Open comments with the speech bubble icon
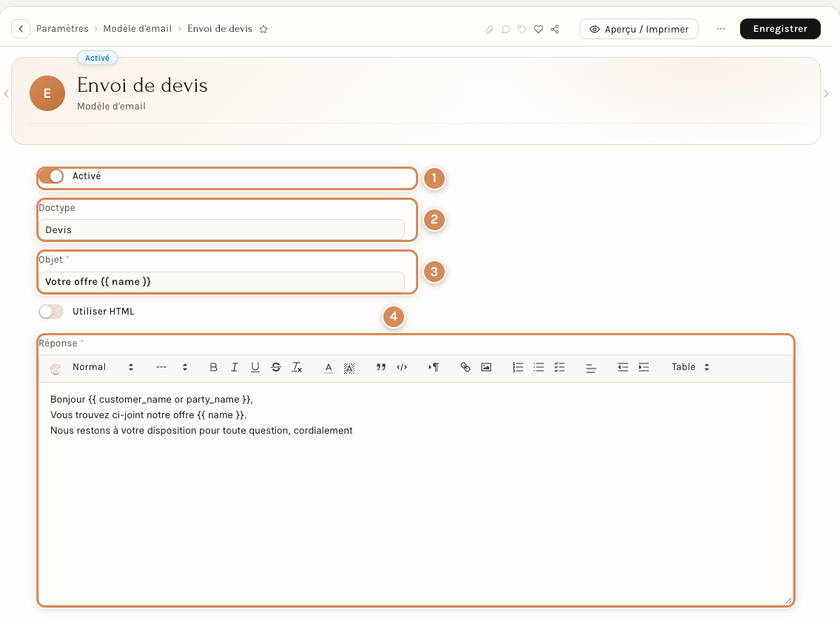The width and height of the screenshot is (840, 618). [x=505, y=30]
